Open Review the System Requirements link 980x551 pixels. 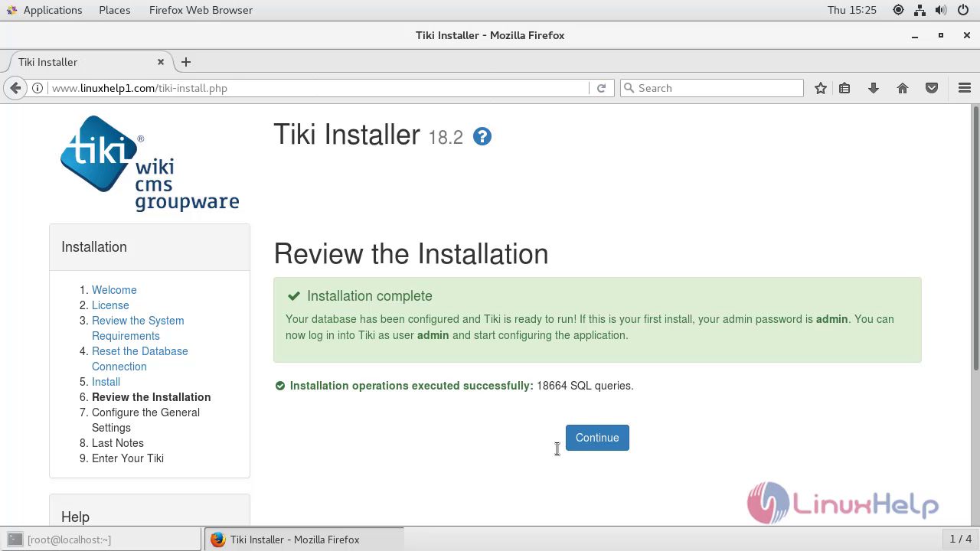click(138, 328)
